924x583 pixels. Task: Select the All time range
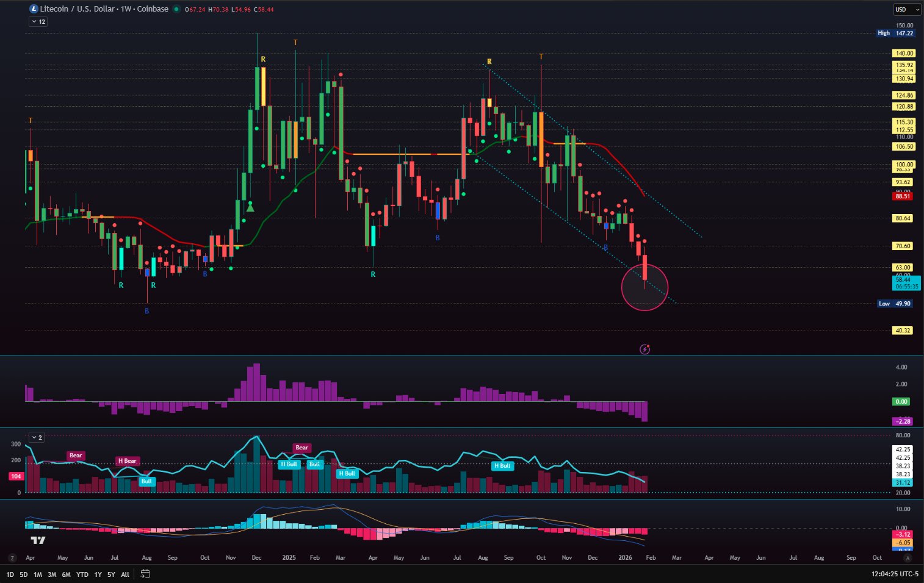coord(125,574)
